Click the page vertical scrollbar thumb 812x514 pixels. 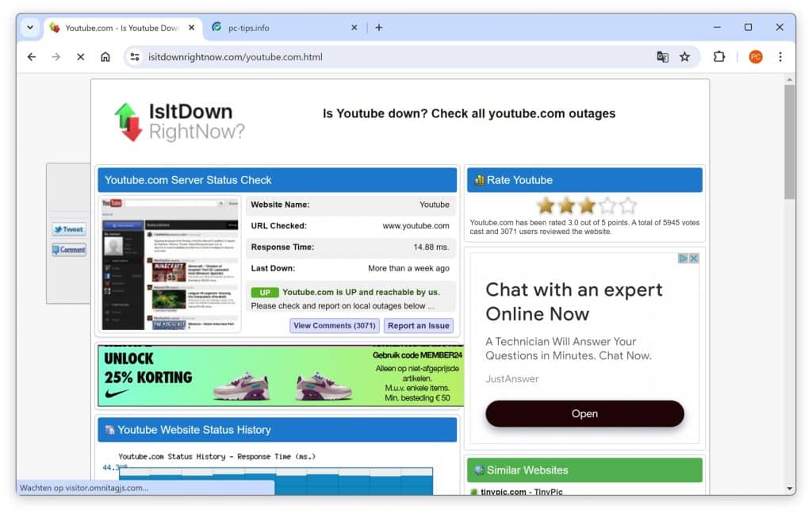789,141
